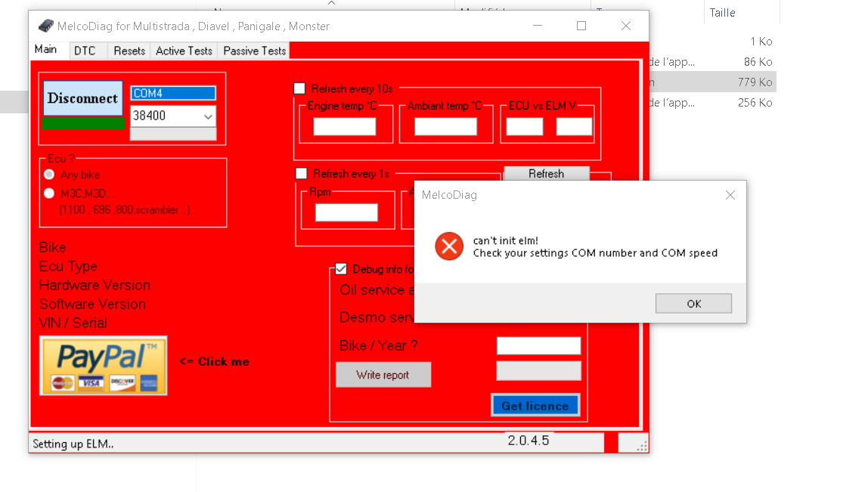Click the grey field below Bike / Year
The width and height of the screenshot is (868, 492).
(538, 371)
